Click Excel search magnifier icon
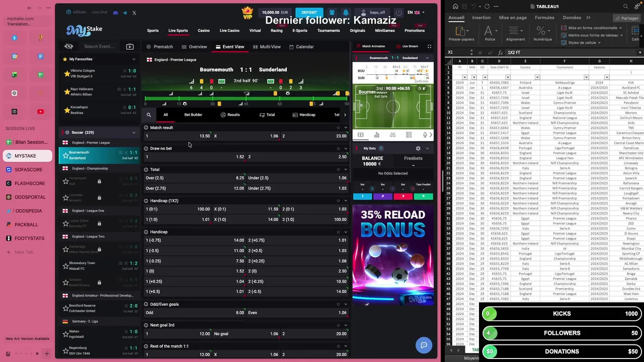This screenshot has width=644, height=362. pyautogui.click(x=626, y=7)
